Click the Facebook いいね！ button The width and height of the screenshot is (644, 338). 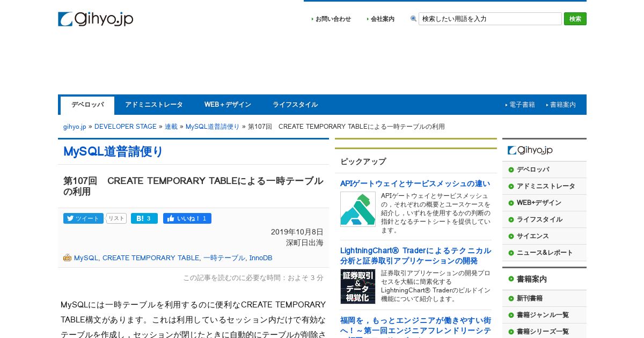pos(187,218)
